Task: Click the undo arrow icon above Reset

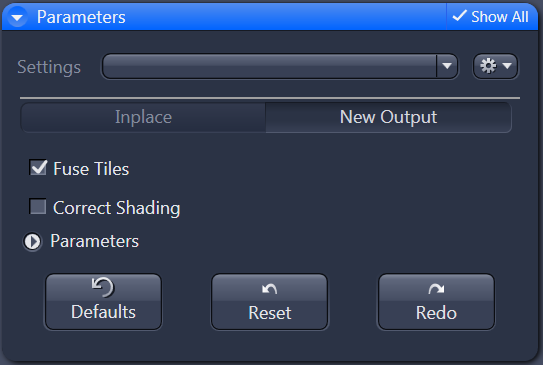Action: [x=269, y=288]
